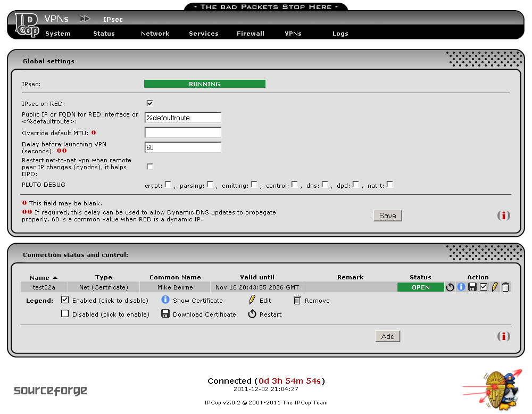
Task: Open the Logs menu
Action: [x=340, y=34]
